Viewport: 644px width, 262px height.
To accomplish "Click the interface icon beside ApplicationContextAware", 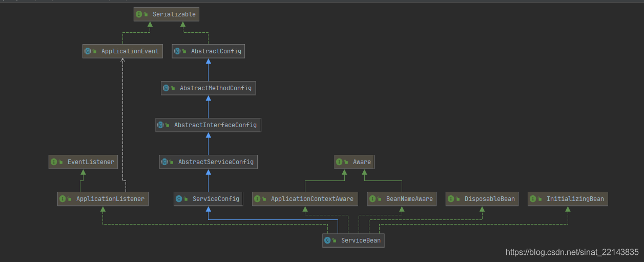I will [257, 199].
